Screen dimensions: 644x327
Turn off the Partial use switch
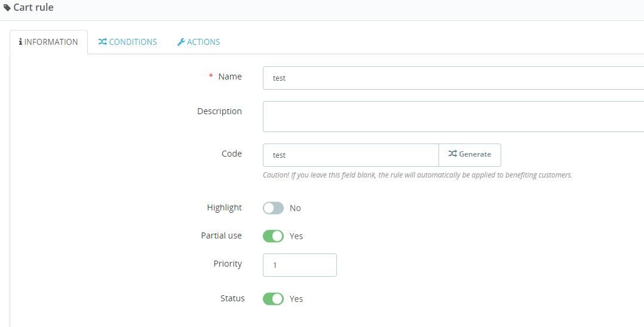point(273,236)
